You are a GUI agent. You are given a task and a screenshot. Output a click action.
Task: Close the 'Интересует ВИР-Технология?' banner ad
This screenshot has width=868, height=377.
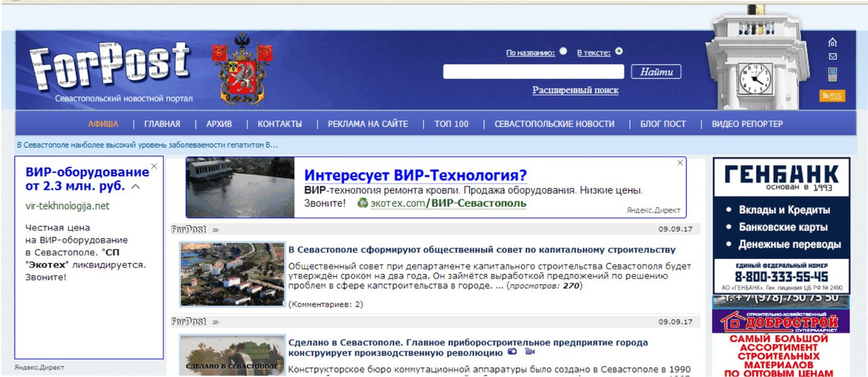tap(680, 163)
